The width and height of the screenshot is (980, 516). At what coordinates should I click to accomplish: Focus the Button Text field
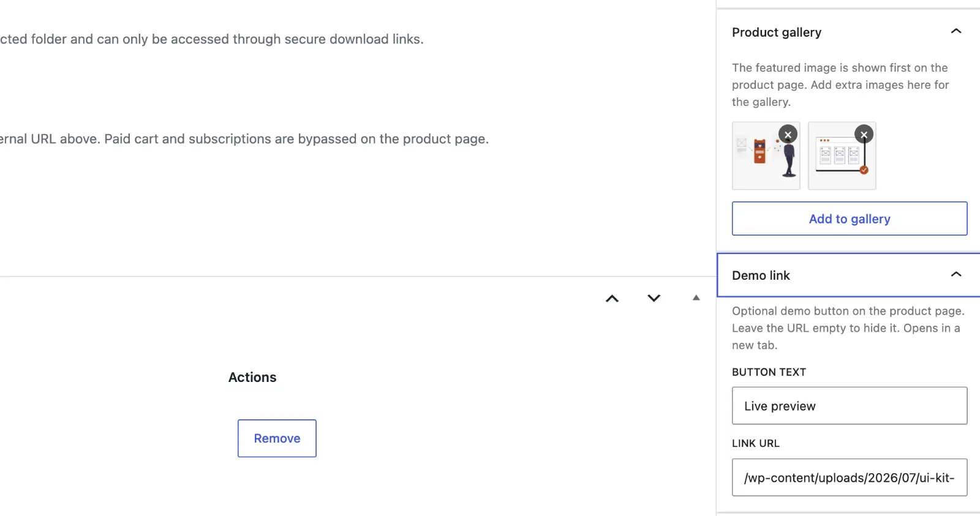point(850,406)
